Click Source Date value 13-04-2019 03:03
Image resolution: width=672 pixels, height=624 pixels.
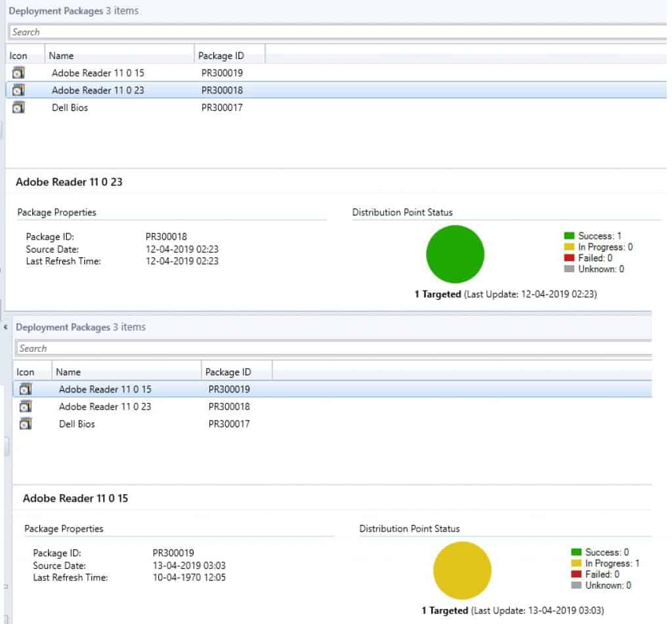point(189,566)
